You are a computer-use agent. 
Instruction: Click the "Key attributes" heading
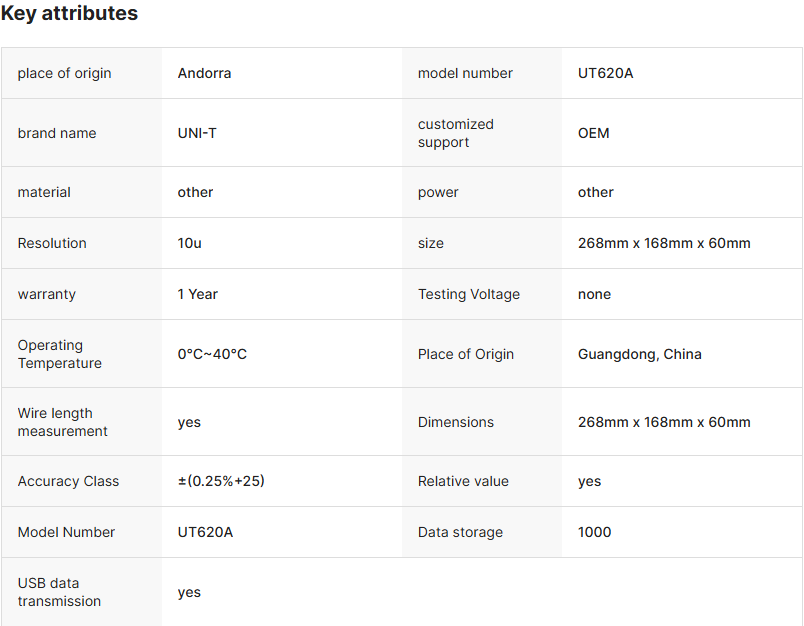pos(70,14)
